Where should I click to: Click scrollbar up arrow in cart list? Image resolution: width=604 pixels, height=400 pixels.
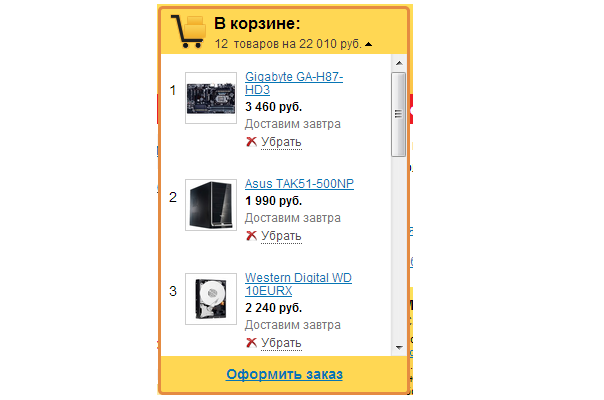click(399, 63)
